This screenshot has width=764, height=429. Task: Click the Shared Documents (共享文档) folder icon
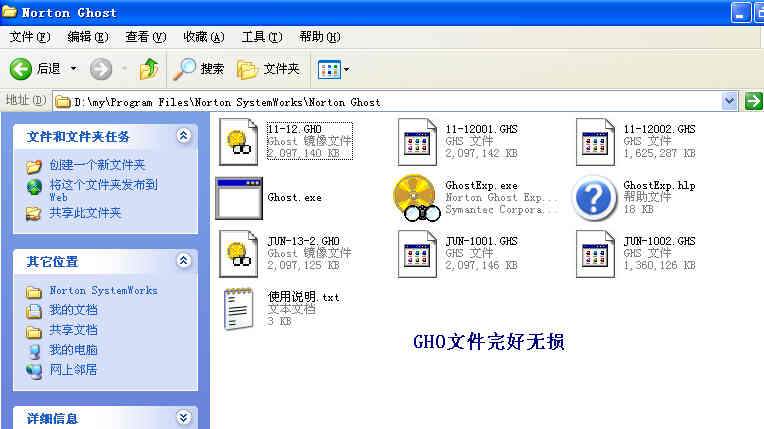point(34,331)
